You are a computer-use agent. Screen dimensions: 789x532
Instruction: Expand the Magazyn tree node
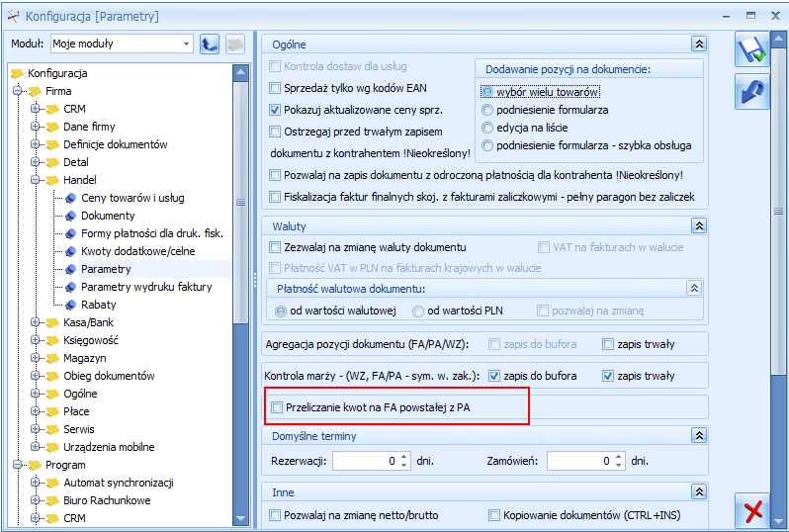pyautogui.click(x=35, y=358)
